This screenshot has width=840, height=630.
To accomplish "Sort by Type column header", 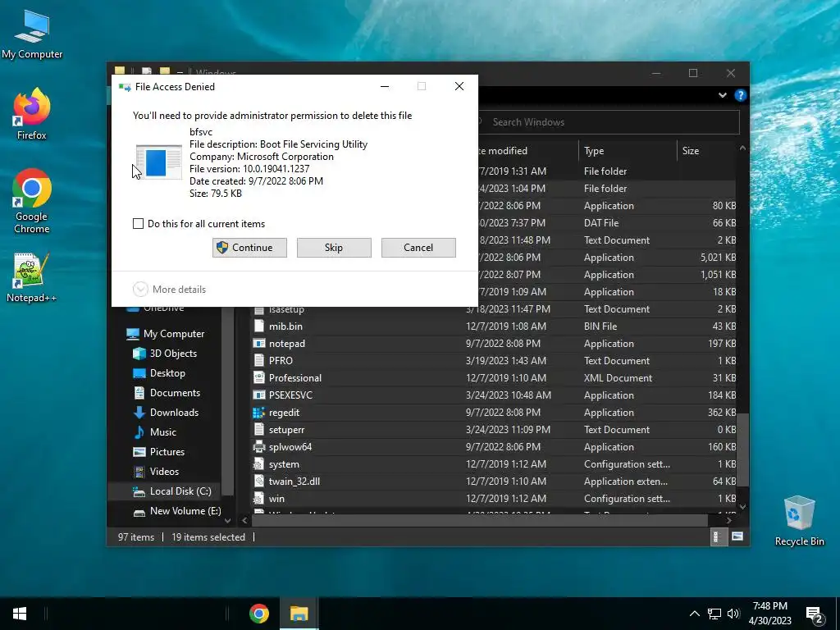I will pyautogui.click(x=628, y=151).
